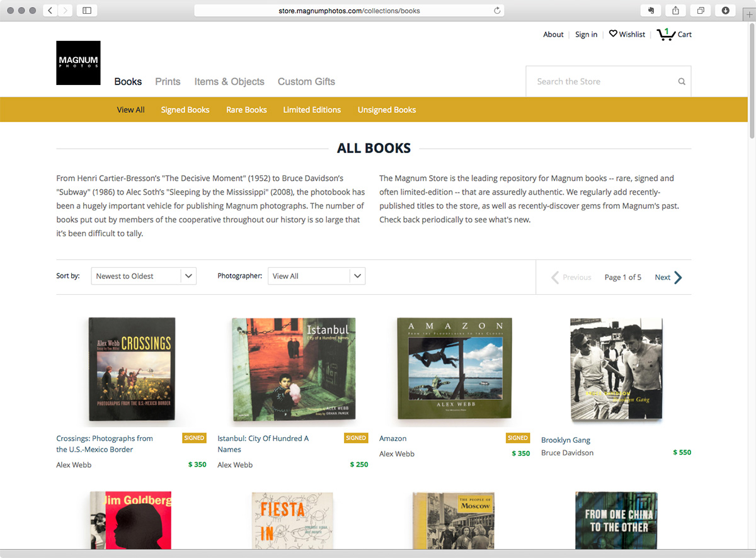
Task: Toggle the Safari sidebar button
Action: pyautogui.click(x=87, y=11)
